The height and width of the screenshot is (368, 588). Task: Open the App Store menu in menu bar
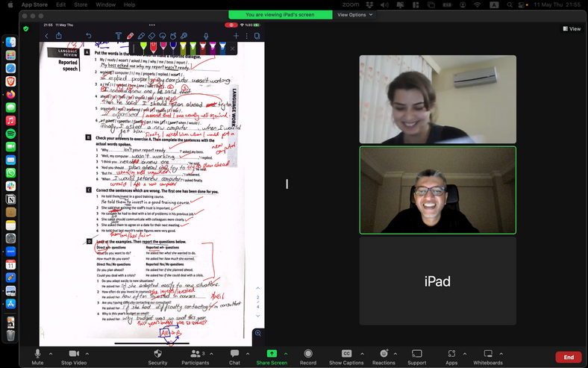click(x=34, y=4)
